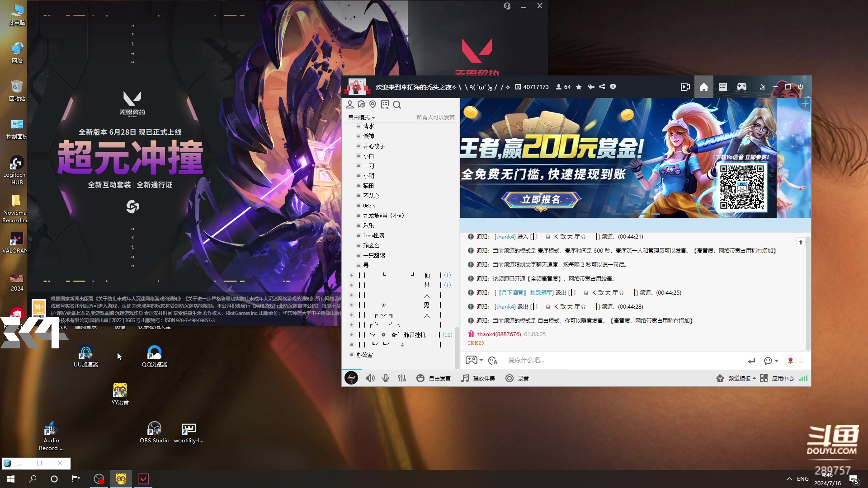
Task: Open QQ浏览器 desktop shortcut
Action: point(155,357)
